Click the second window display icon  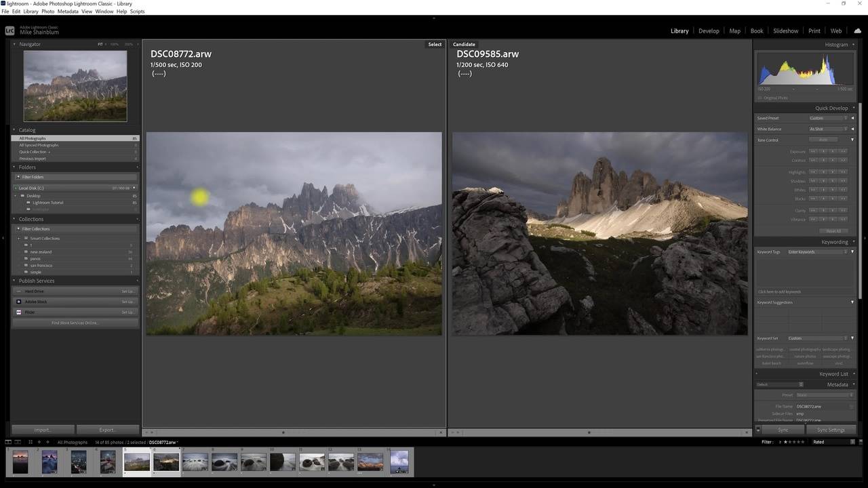pos(18,442)
